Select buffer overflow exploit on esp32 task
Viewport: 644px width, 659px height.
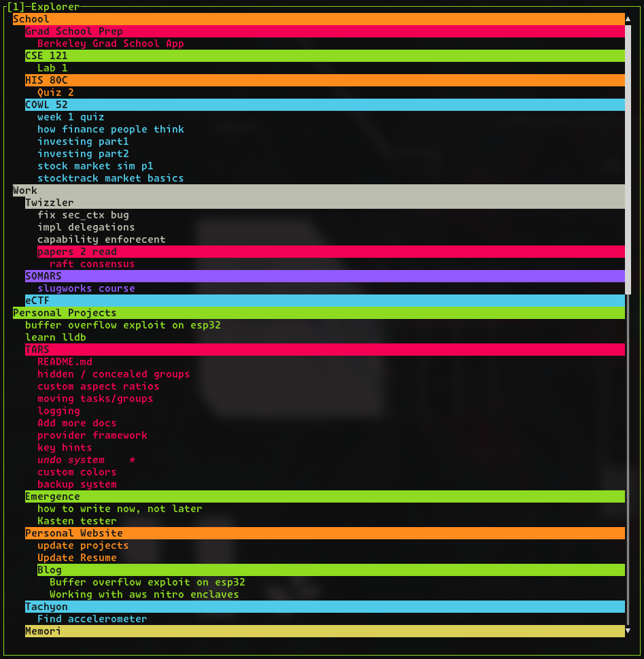(122, 325)
